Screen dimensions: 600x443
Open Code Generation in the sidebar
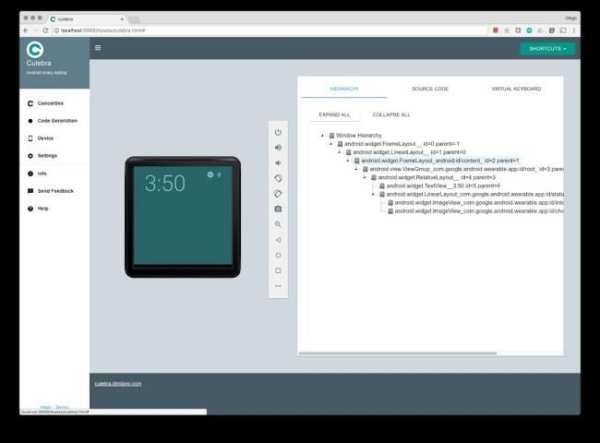[x=55, y=121]
